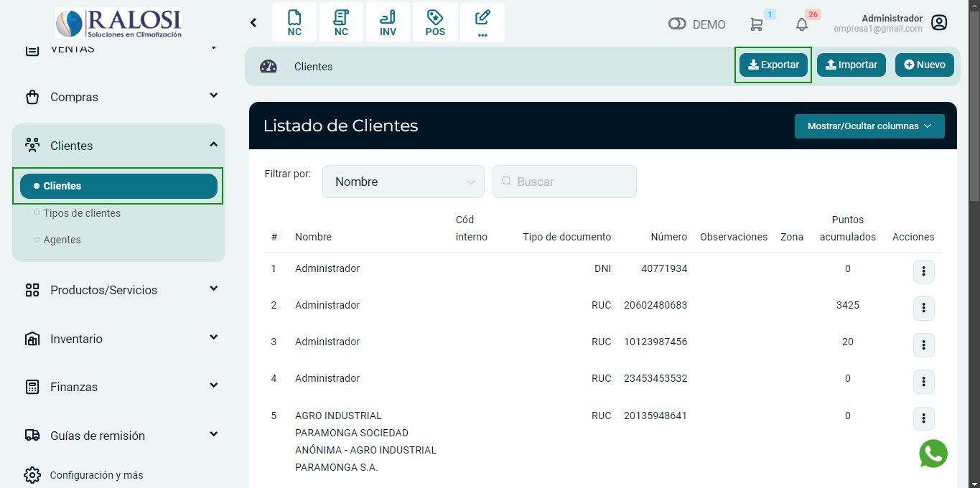Open the POS shortcut icon
Screen dimensions: 980x488
(435, 22)
